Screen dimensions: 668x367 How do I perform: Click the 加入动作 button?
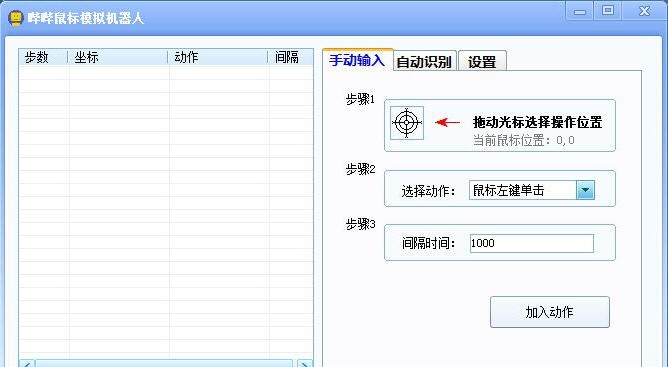tap(550, 312)
